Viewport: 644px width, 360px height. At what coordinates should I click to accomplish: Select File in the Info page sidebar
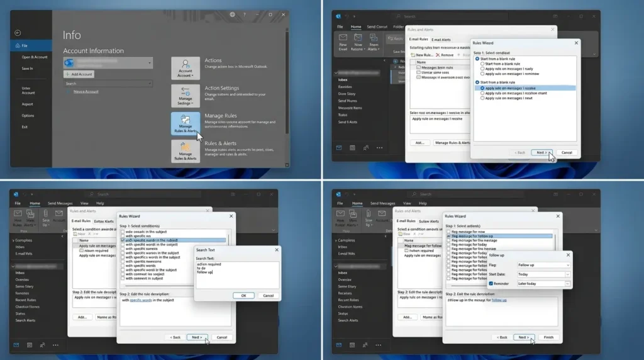[31, 45]
